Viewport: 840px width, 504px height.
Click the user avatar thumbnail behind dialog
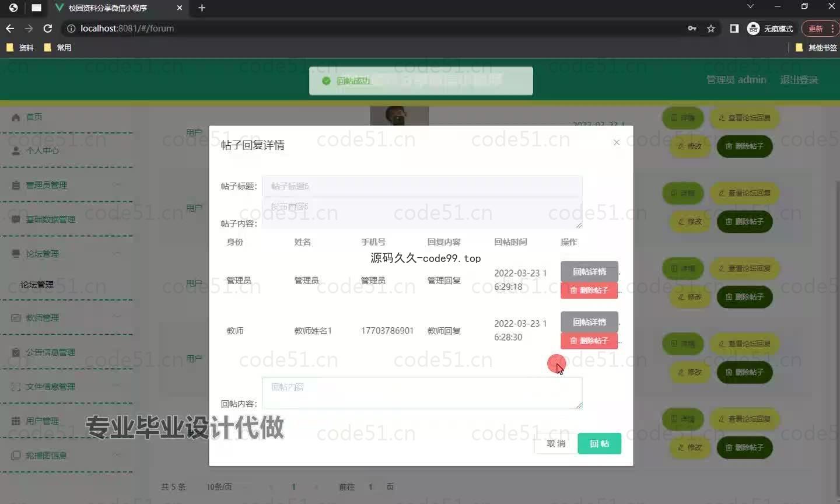click(399, 116)
